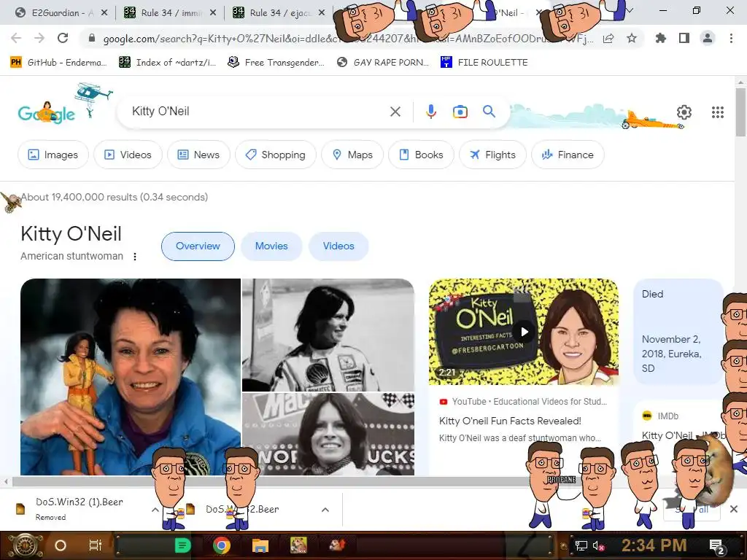747x560 pixels.
Task: Expand options for DoS.Win32 (1).Beer download
Action: coord(155,510)
